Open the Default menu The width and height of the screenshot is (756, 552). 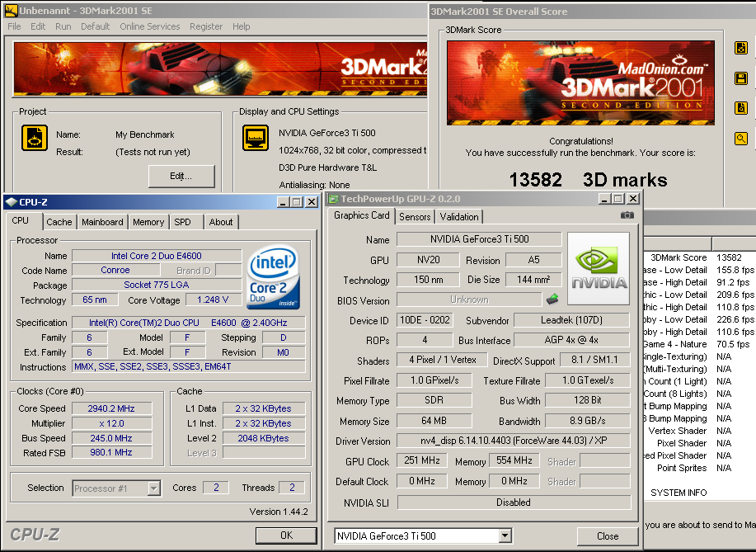pyautogui.click(x=95, y=26)
